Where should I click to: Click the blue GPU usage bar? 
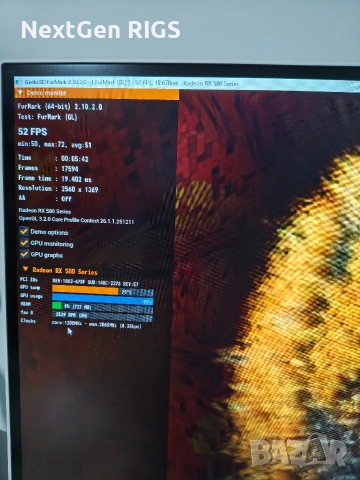pos(103,300)
